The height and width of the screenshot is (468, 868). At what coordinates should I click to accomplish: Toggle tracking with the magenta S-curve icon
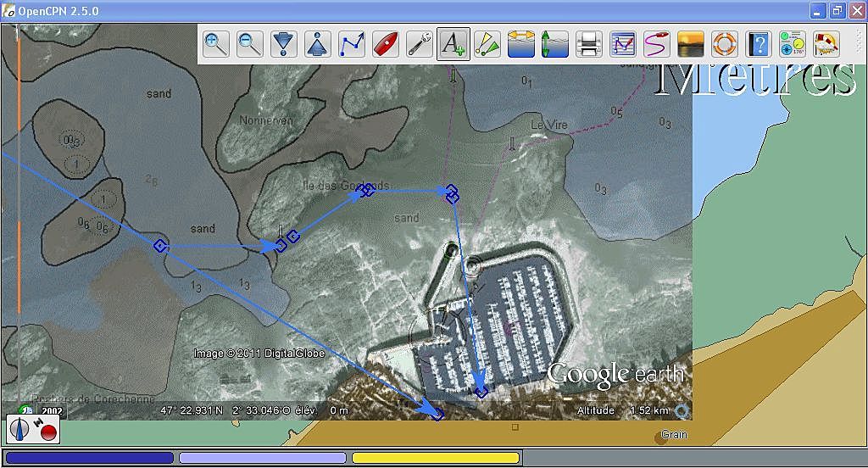pyautogui.click(x=657, y=44)
